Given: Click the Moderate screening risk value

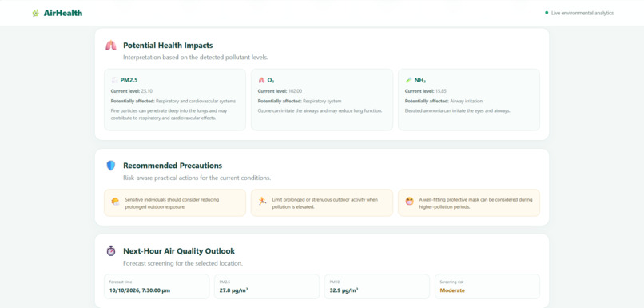Looking at the screenshot, I should [452, 290].
